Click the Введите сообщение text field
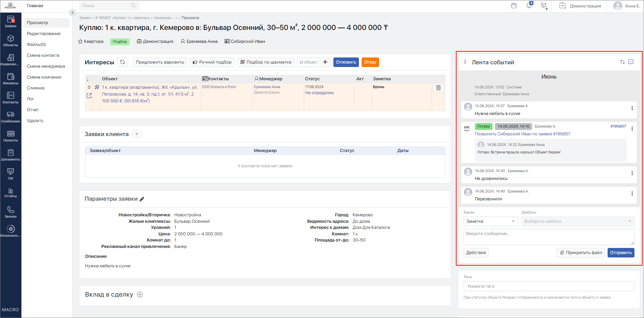 [x=549, y=237]
